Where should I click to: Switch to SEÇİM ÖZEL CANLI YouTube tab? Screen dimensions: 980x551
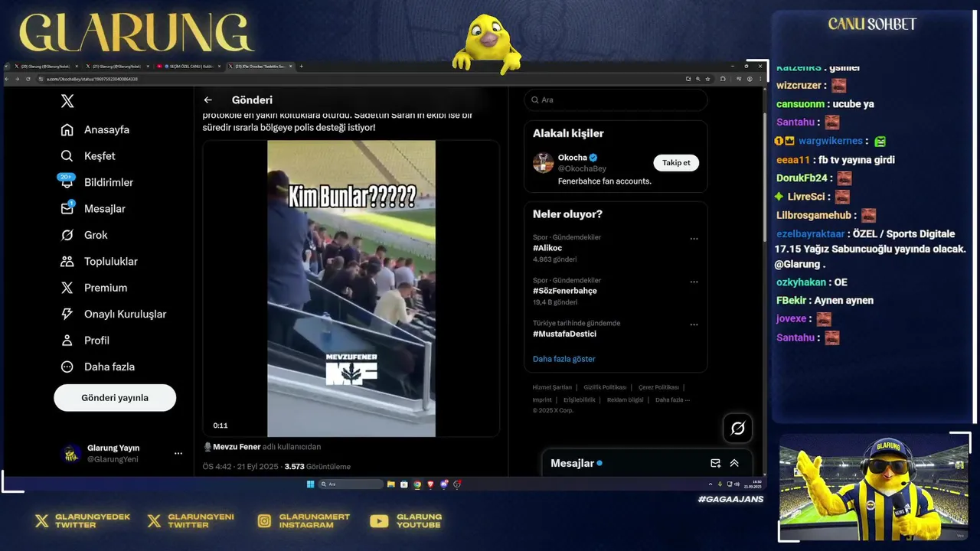point(188,67)
